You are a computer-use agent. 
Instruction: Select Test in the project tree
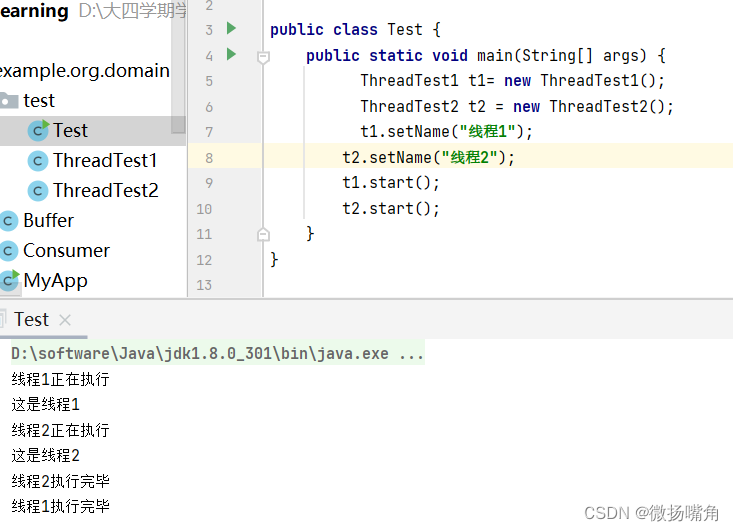point(70,130)
